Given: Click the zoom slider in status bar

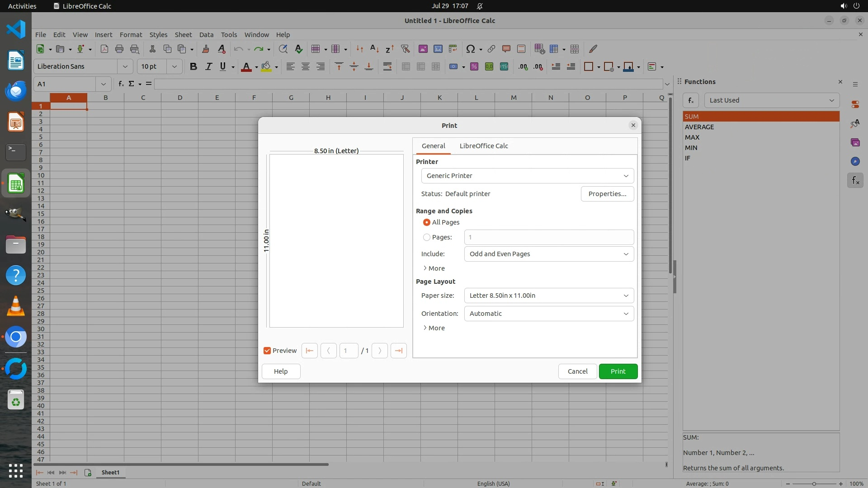Looking at the screenshot, I should 814,483.
